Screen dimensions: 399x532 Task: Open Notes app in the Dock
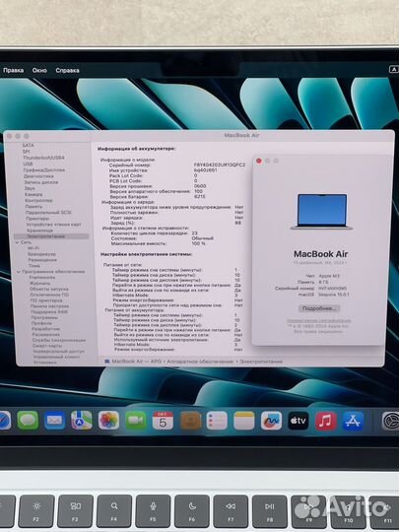tap(244, 421)
